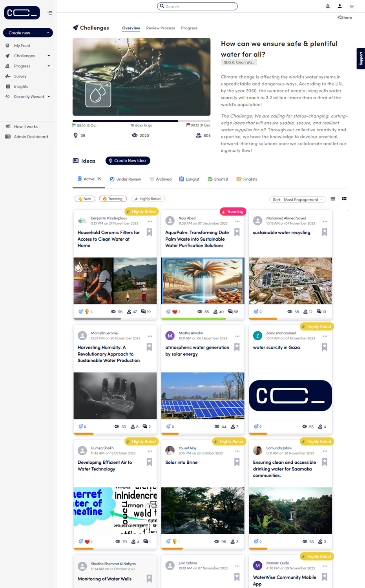Click the Share icon link

tap(345, 17)
